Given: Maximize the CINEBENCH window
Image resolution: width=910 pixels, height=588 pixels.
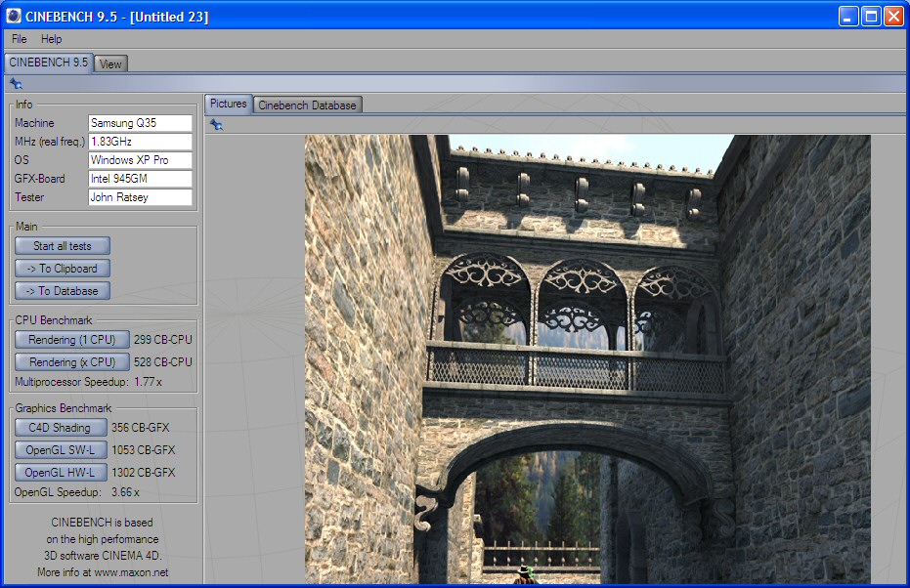Looking at the screenshot, I should (x=871, y=17).
